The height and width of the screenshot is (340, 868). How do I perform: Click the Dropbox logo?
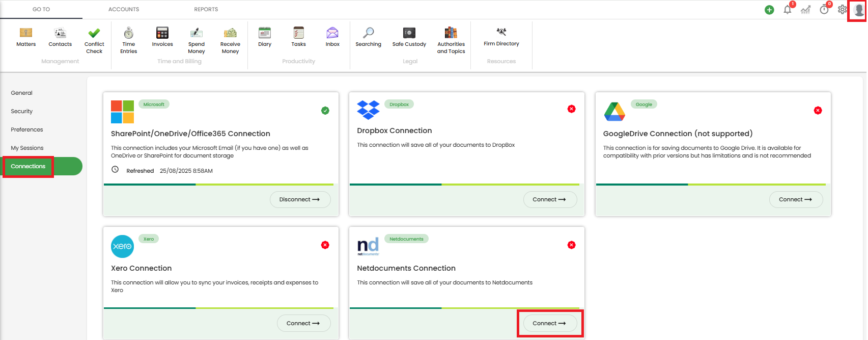coord(369,110)
